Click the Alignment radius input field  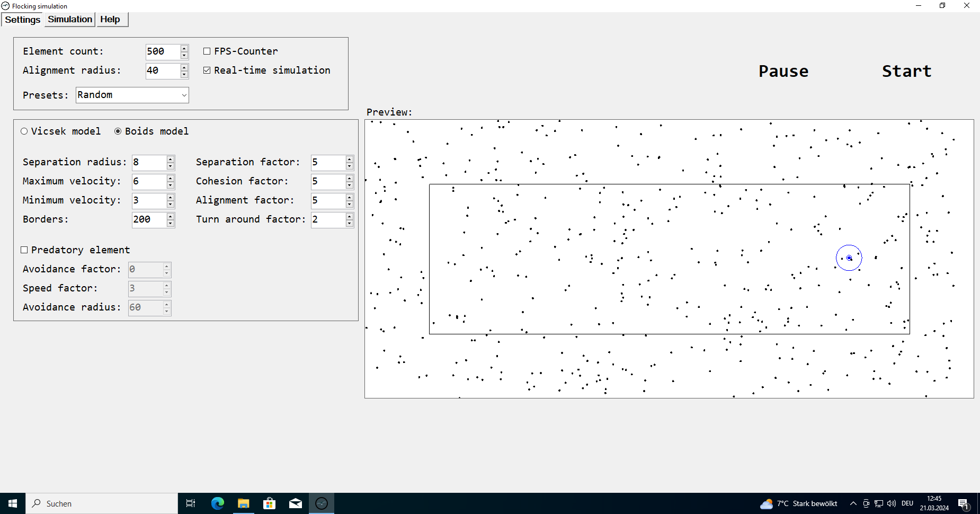pyautogui.click(x=163, y=71)
